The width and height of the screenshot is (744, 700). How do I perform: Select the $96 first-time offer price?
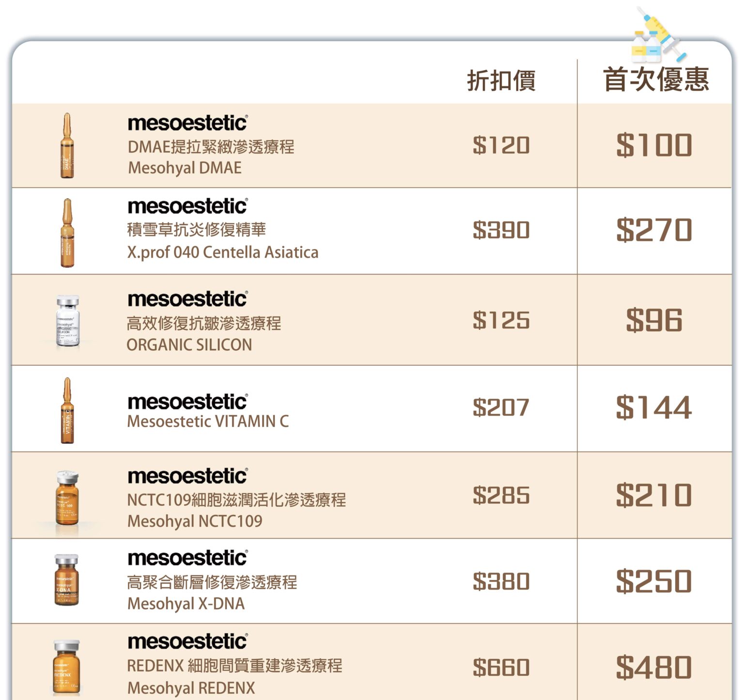pos(654,320)
